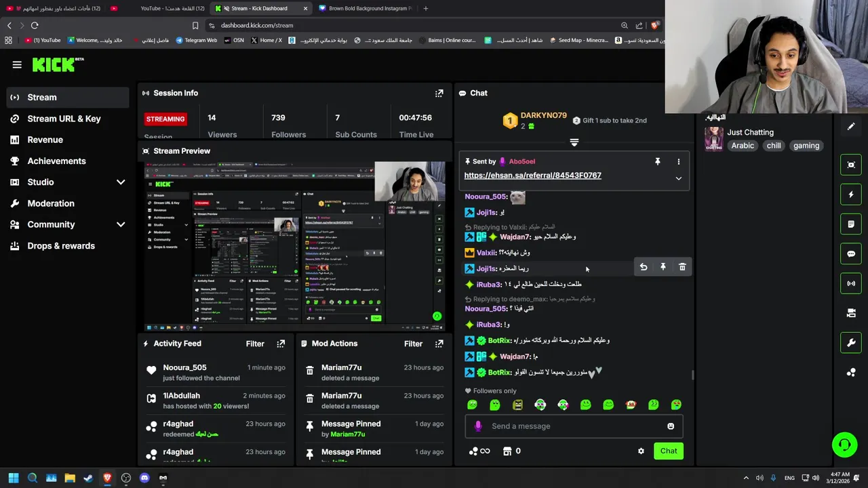This screenshot has width=868, height=488.
Task: Open Drops & rewards in sidebar
Action: 68,246
